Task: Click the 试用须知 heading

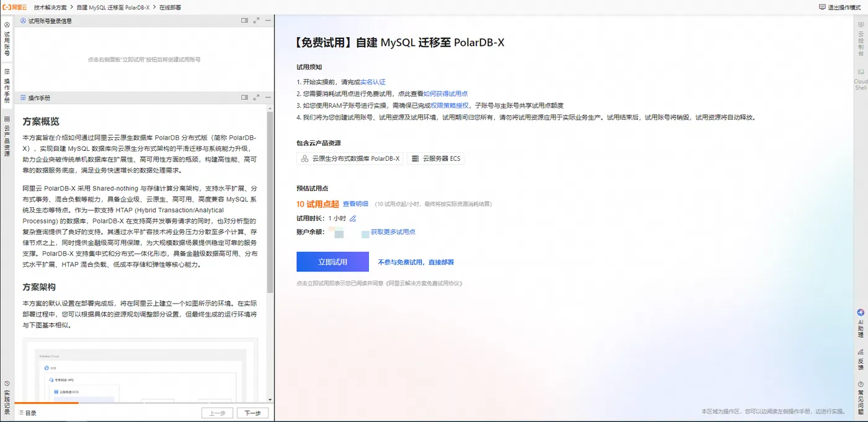Action: (x=309, y=67)
